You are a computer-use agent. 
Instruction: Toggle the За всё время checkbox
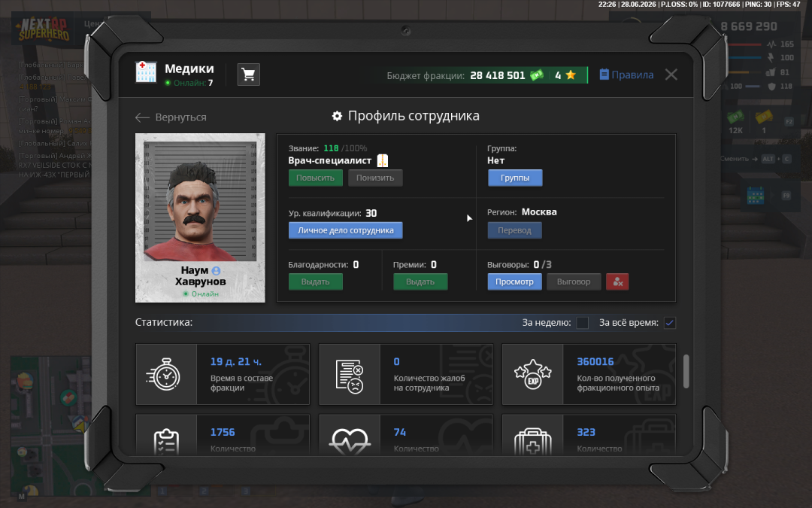tap(670, 323)
